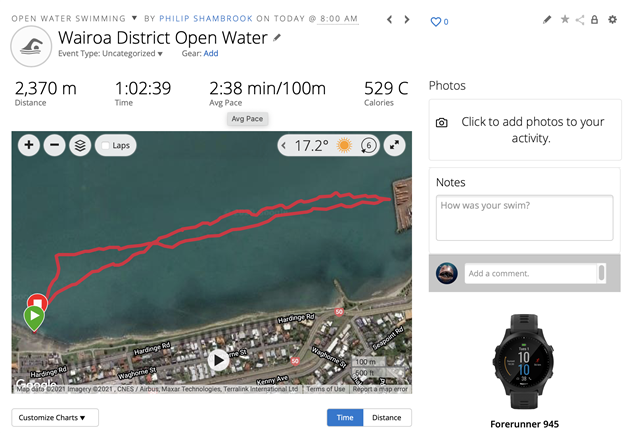Zoom out on the swim map
The width and height of the screenshot is (640, 433).
(54, 146)
